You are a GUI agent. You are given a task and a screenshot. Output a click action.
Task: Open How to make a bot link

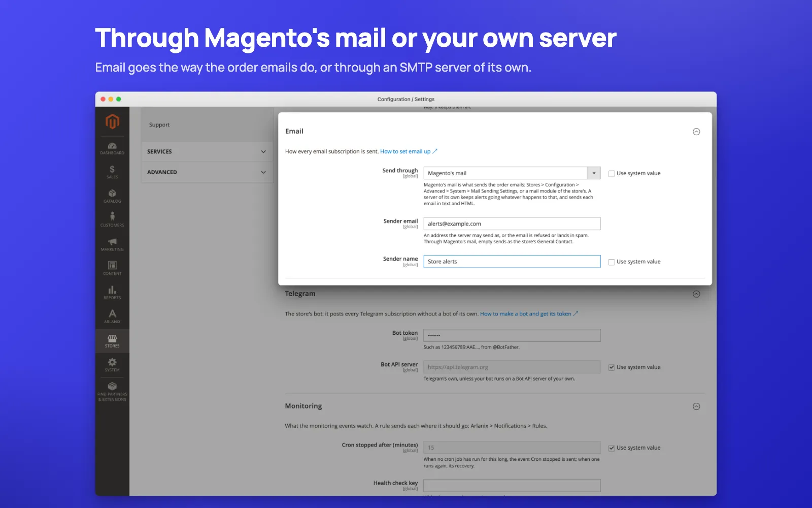click(x=529, y=314)
